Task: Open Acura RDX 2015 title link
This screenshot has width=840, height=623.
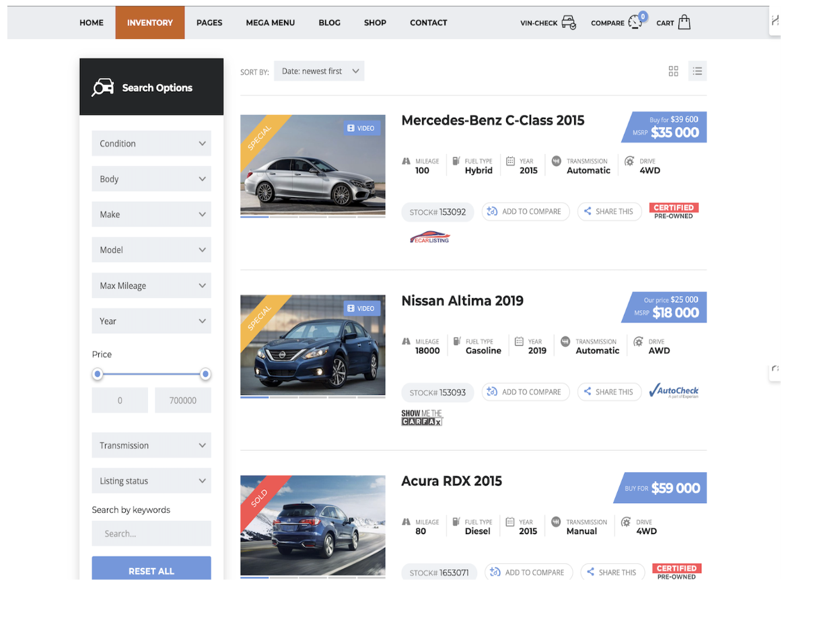Action: click(x=452, y=481)
